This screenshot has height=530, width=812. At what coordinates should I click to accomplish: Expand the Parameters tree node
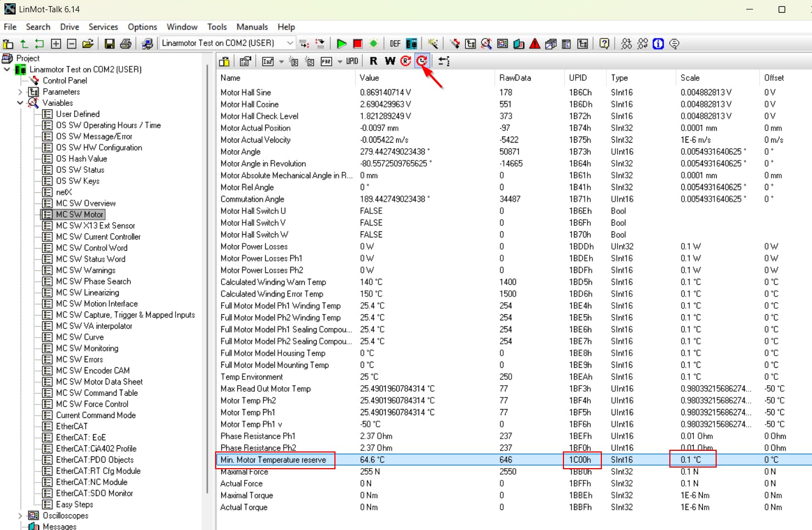point(21,92)
